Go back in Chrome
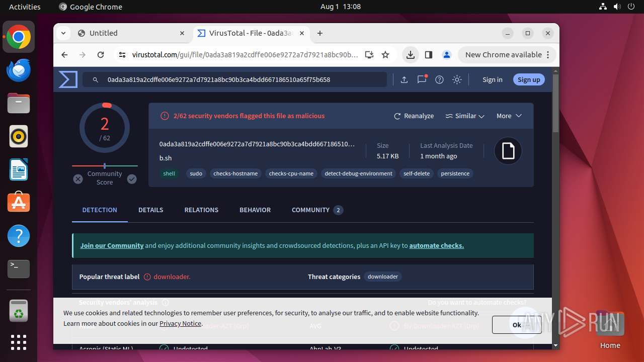This screenshot has width=644, height=362. tap(64, 55)
